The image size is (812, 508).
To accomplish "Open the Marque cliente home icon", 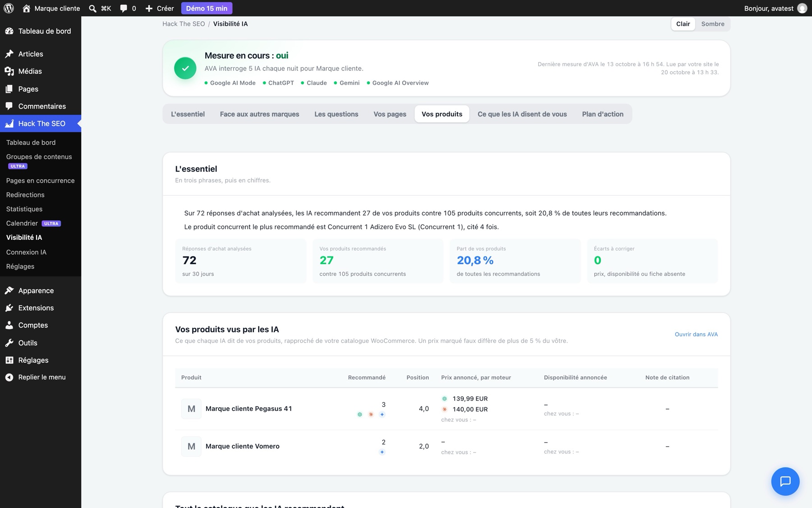I will (26, 8).
